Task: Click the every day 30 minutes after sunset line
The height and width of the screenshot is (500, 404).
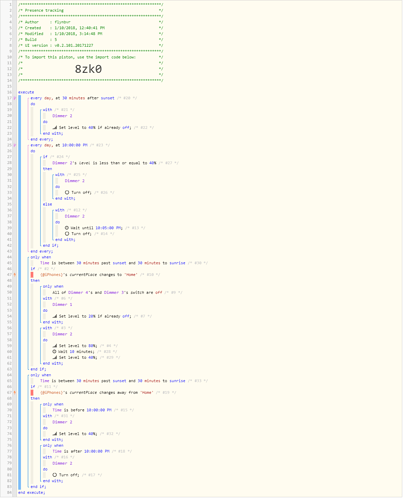Action: click(72, 98)
